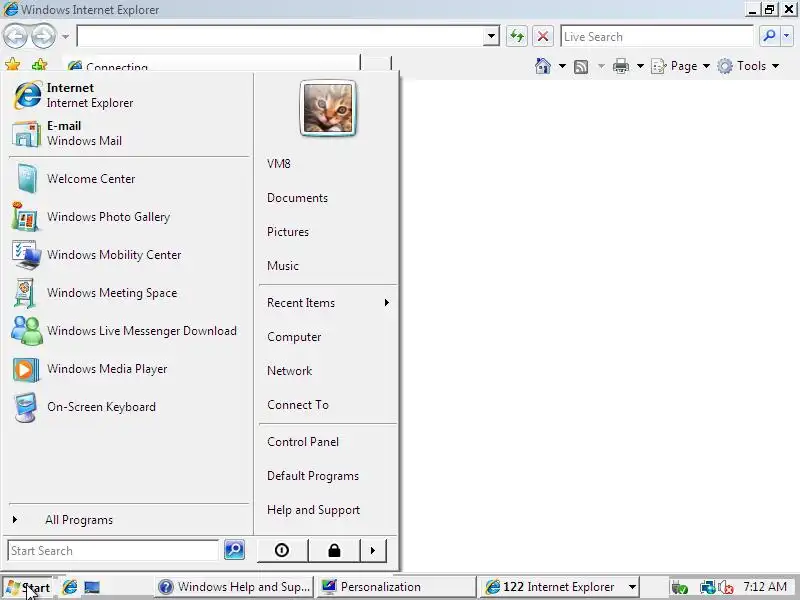
Task: Open the Tools menu
Action: pyautogui.click(x=748, y=66)
